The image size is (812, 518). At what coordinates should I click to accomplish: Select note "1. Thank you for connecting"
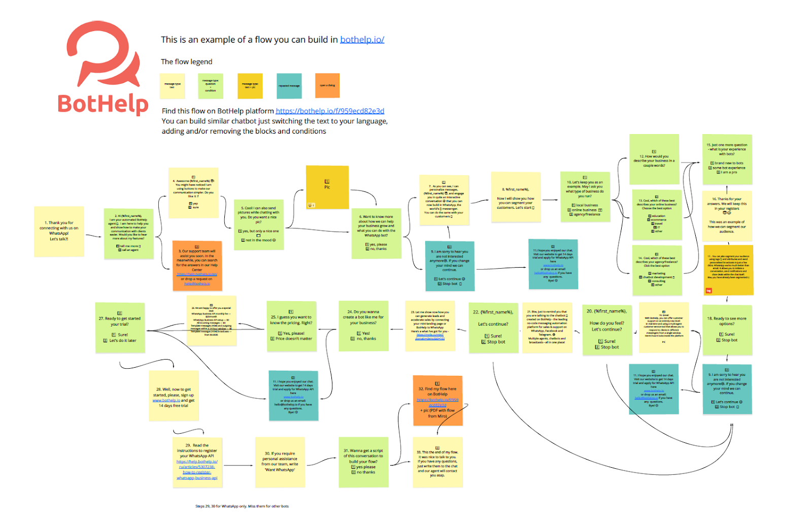point(59,231)
